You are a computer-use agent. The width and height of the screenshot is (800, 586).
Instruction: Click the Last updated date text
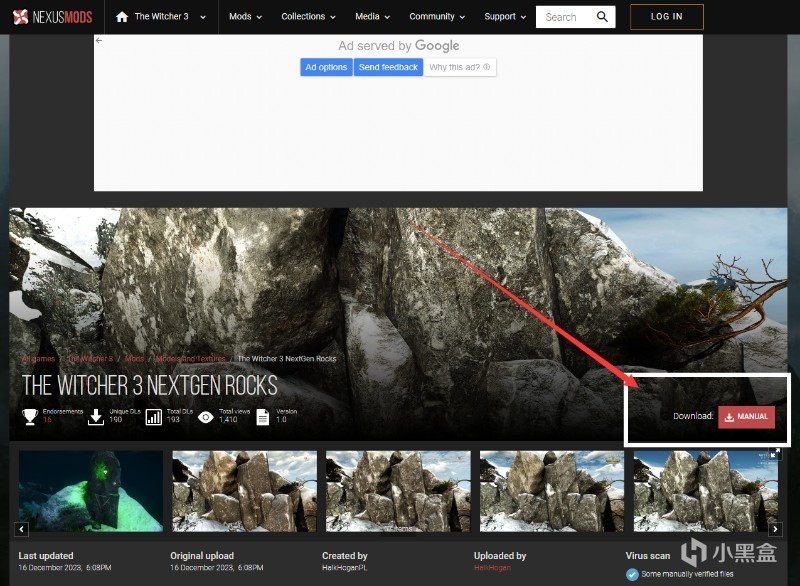(x=65, y=568)
